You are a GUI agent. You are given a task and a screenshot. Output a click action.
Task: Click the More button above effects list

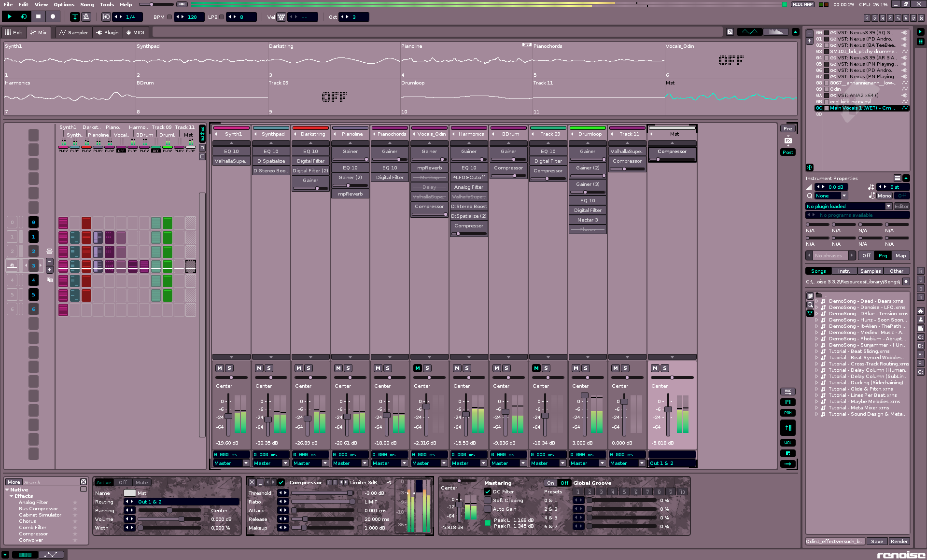tap(14, 482)
